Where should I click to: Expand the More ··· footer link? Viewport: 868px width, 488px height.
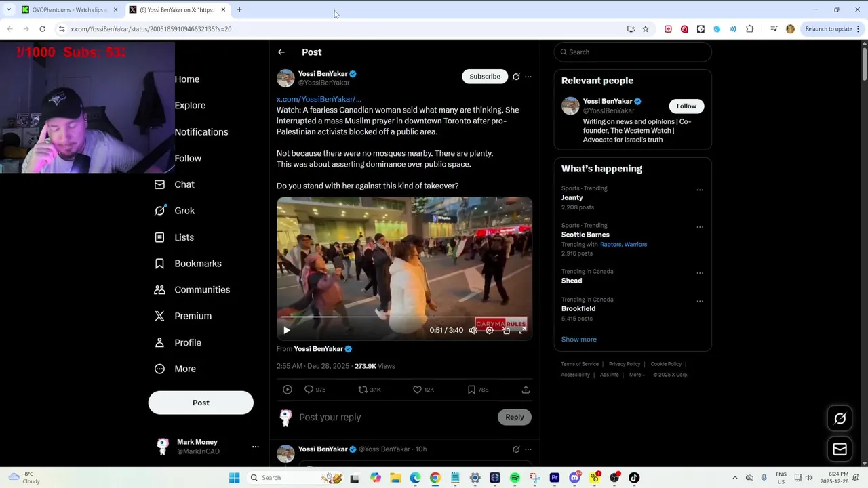coord(637,375)
